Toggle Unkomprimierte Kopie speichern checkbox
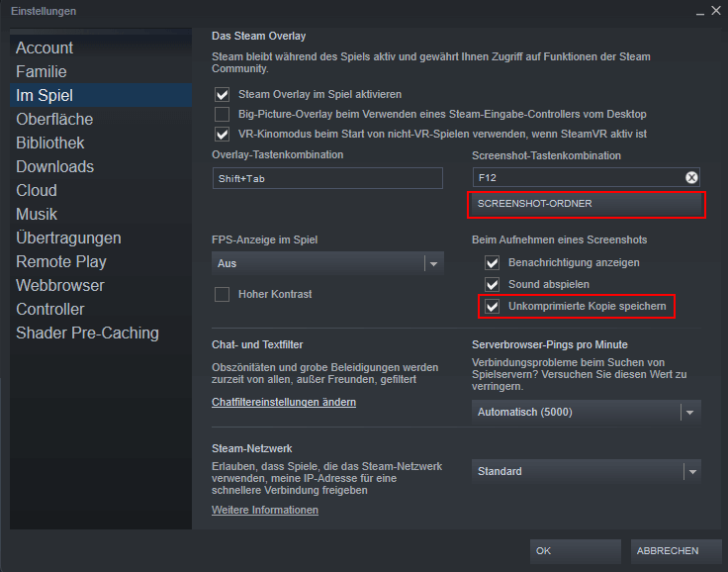 tap(493, 306)
